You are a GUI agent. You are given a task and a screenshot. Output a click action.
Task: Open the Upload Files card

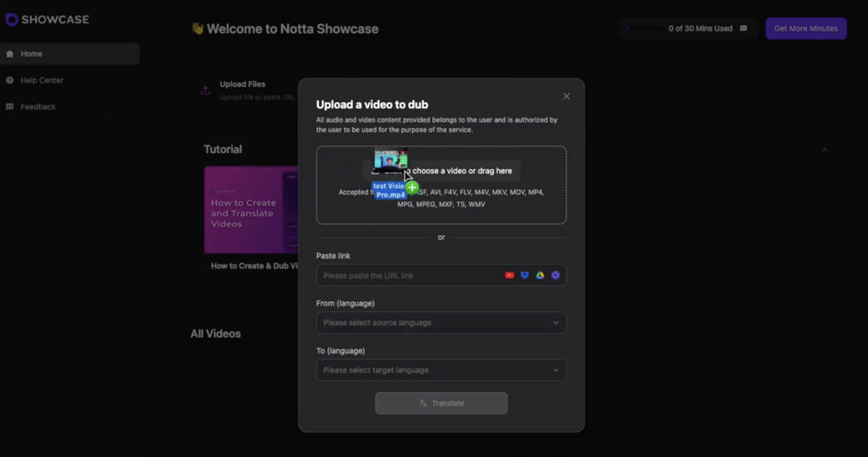tap(245, 90)
